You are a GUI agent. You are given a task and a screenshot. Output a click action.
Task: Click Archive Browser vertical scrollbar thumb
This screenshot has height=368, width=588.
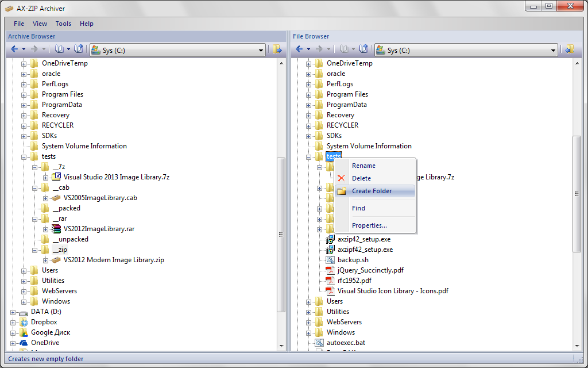(x=281, y=235)
